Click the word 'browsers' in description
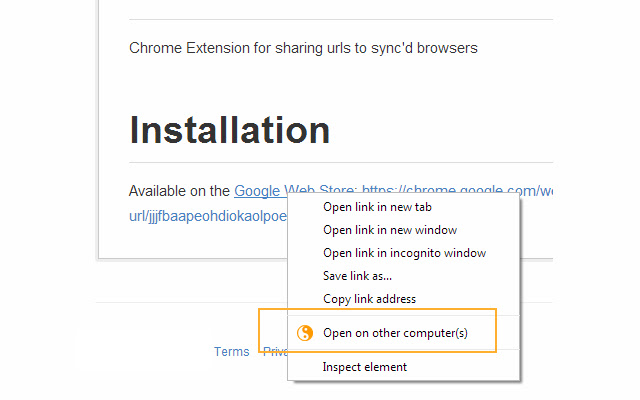The image size is (640, 400). (447, 48)
